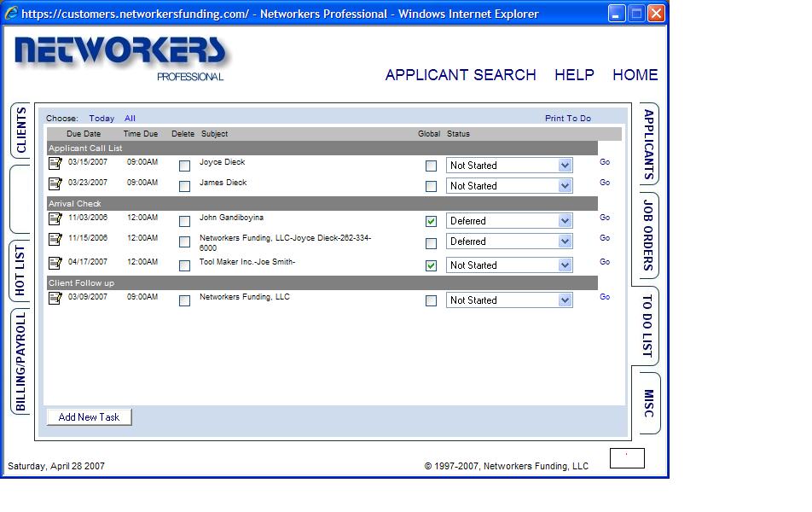Toggle Global checkbox for Joyce Dieck

click(431, 166)
